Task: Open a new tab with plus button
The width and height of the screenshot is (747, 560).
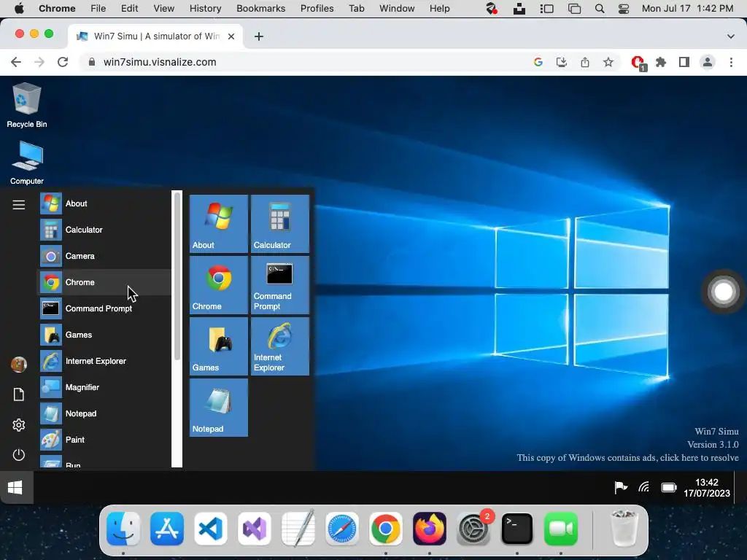Action: [x=259, y=36]
